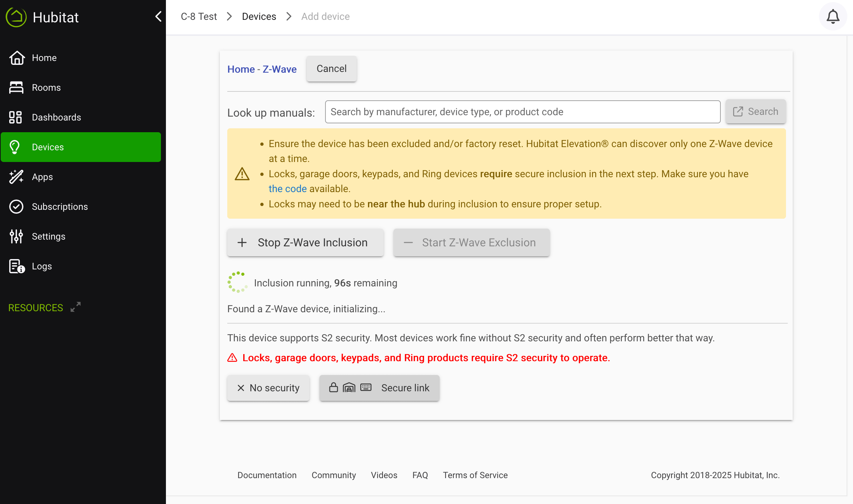Click 'Found a Z-Wave device, initializing...' text
This screenshot has width=853, height=504.
306,309
